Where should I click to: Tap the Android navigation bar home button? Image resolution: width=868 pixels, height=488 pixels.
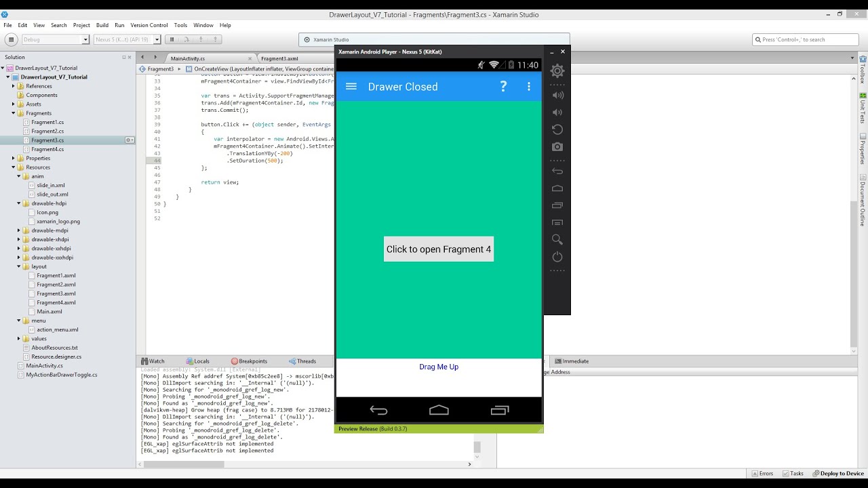439,410
